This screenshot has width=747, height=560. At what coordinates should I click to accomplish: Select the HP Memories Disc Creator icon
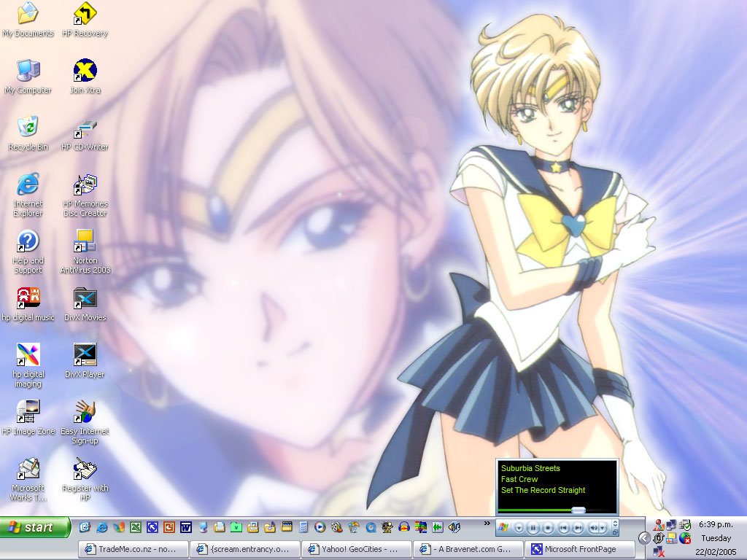(x=85, y=195)
